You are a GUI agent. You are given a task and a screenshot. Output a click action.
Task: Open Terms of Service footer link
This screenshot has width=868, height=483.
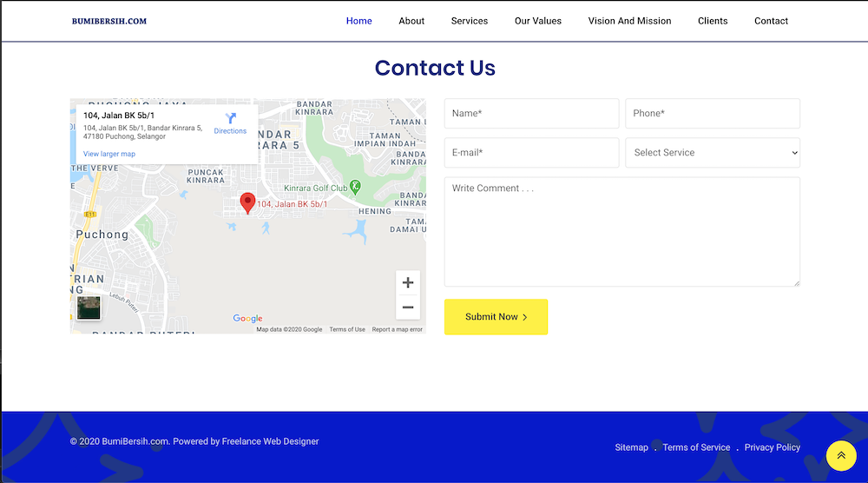[x=696, y=447]
